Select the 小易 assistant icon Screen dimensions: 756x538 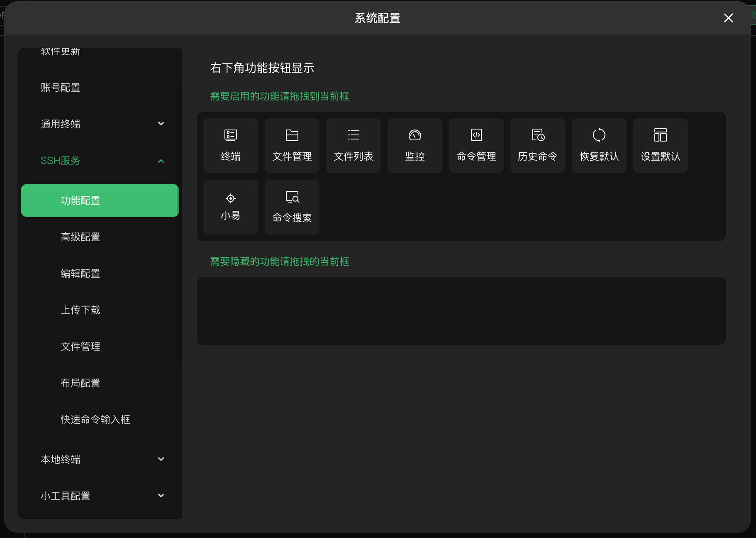230,207
